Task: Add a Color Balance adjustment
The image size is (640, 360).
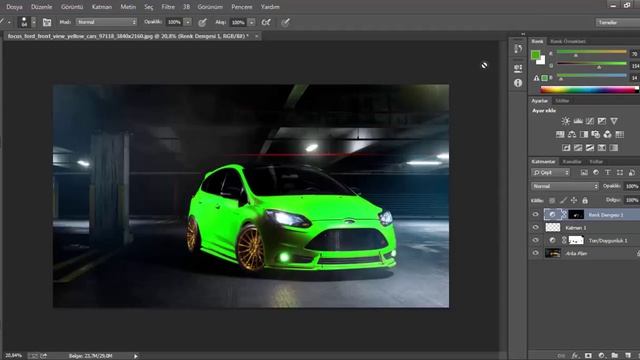Action: [572, 134]
